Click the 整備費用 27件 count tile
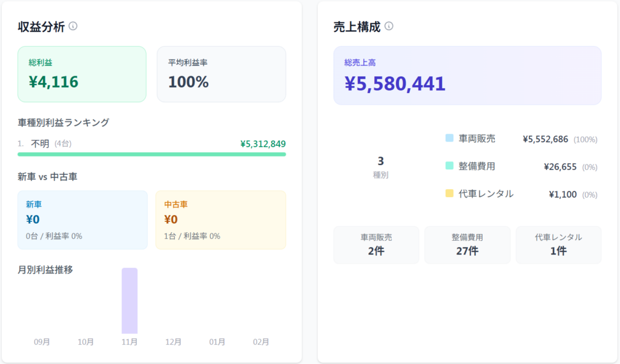This screenshot has width=620, height=364. point(467,245)
